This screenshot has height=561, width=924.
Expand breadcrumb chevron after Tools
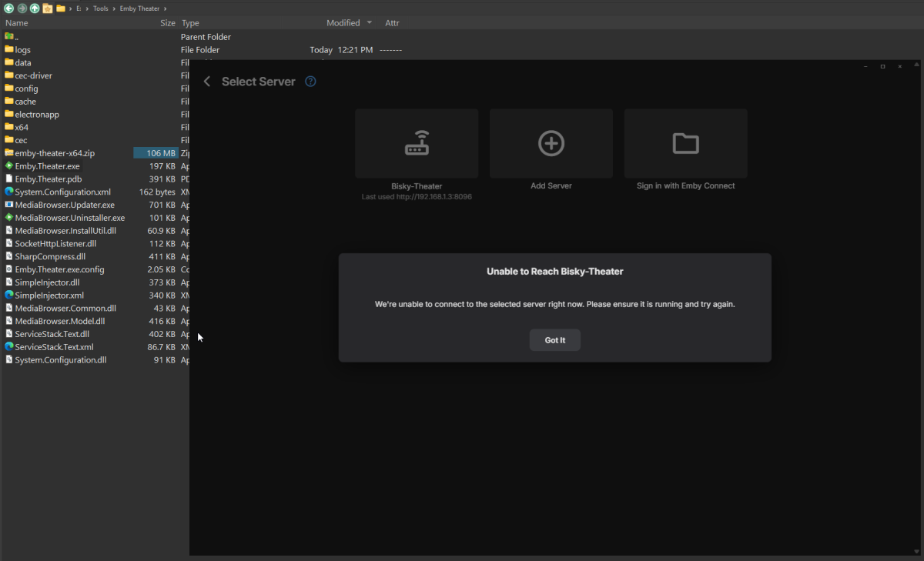point(114,8)
